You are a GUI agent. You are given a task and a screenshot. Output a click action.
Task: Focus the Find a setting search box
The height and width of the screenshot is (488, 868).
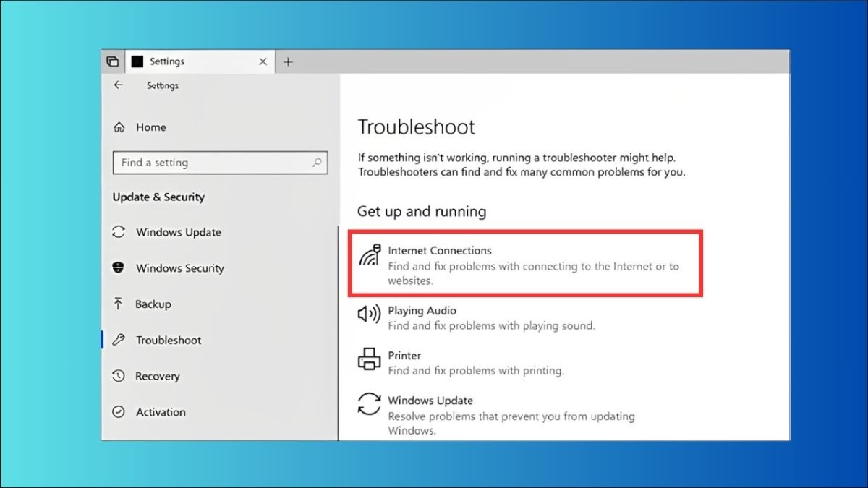220,163
